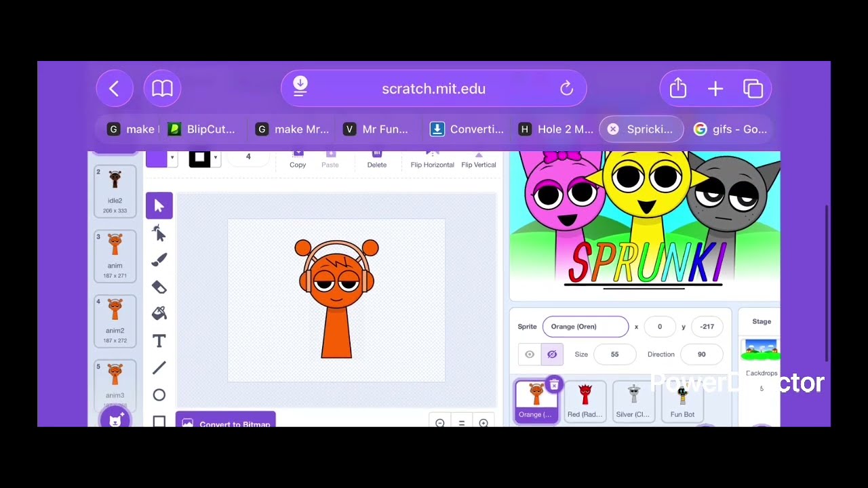Select the anim2 costume thumbnail

115,321
